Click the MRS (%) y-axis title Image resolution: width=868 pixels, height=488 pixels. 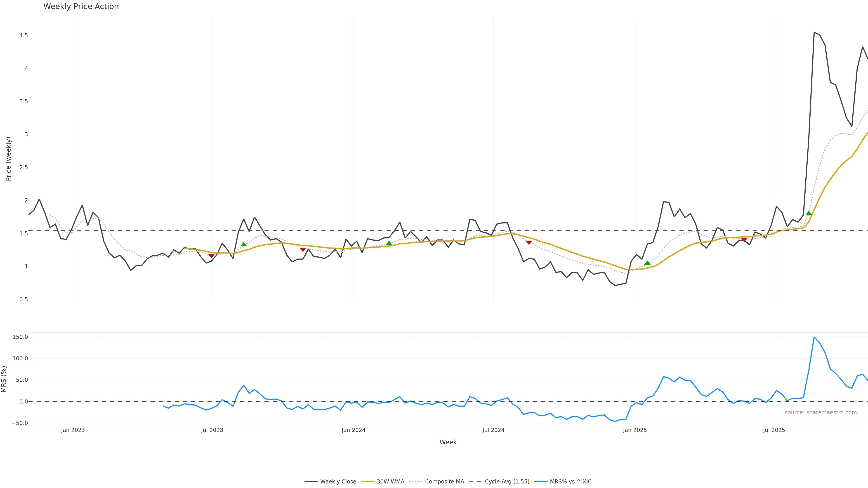4,379
